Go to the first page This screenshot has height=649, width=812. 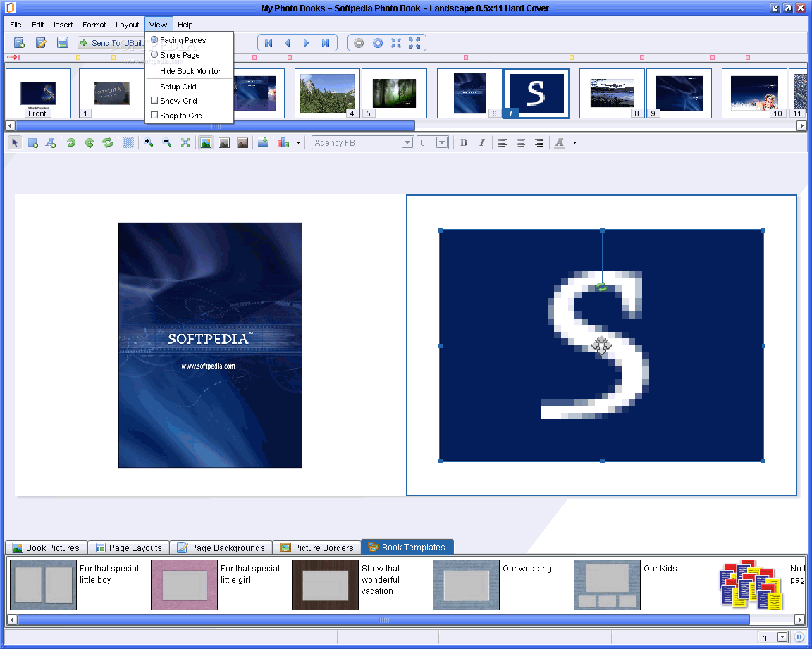(269, 43)
